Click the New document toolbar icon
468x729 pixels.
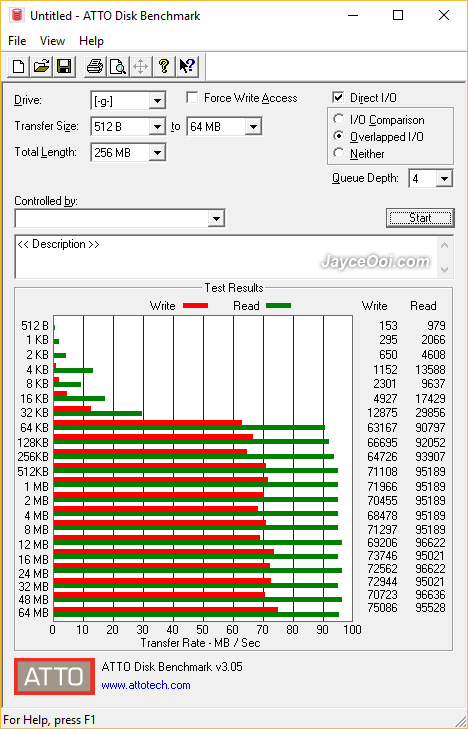tap(19, 66)
